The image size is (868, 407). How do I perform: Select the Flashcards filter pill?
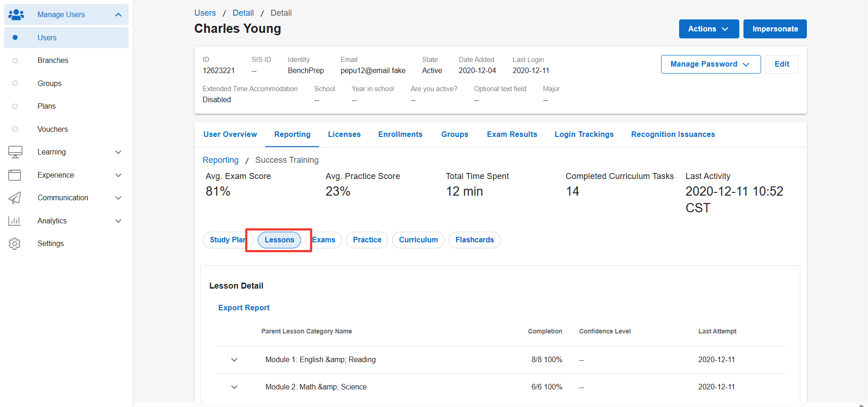coord(475,240)
